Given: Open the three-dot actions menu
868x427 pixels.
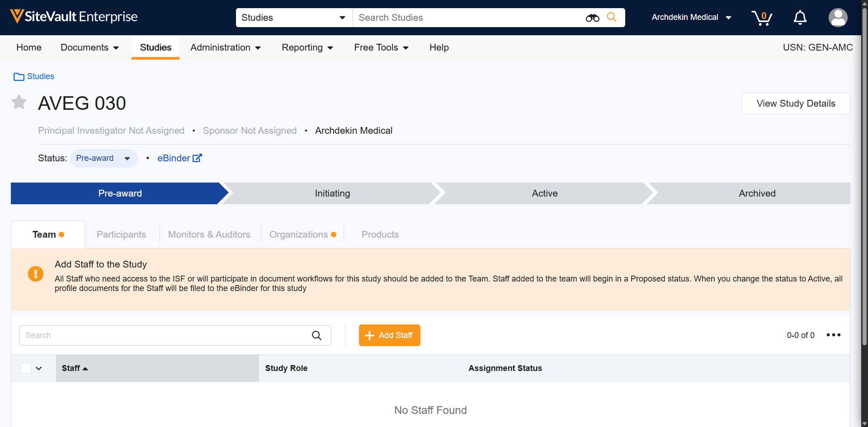Looking at the screenshot, I should pyautogui.click(x=833, y=335).
